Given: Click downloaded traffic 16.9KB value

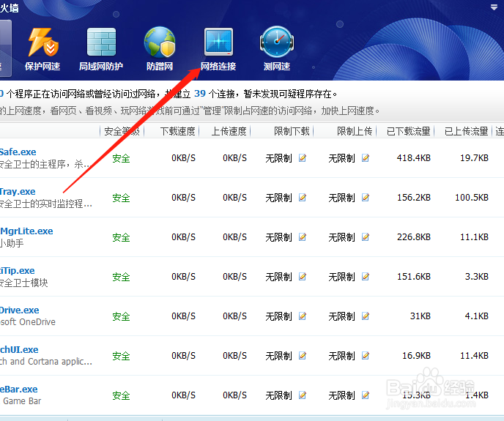Looking at the screenshot, I should pyautogui.click(x=416, y=355).
